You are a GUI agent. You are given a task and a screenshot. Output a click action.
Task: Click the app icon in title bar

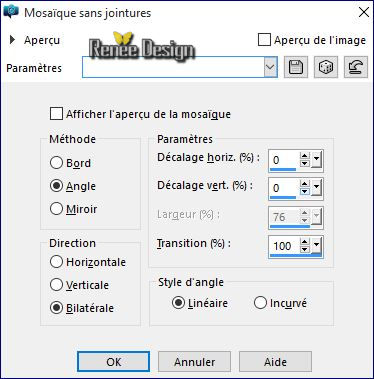click(x=11, y=12)
